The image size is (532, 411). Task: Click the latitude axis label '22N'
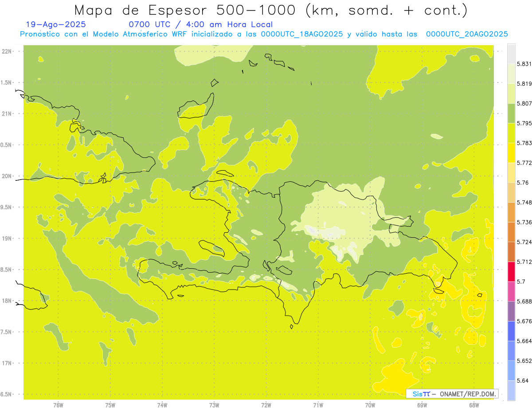7,51
